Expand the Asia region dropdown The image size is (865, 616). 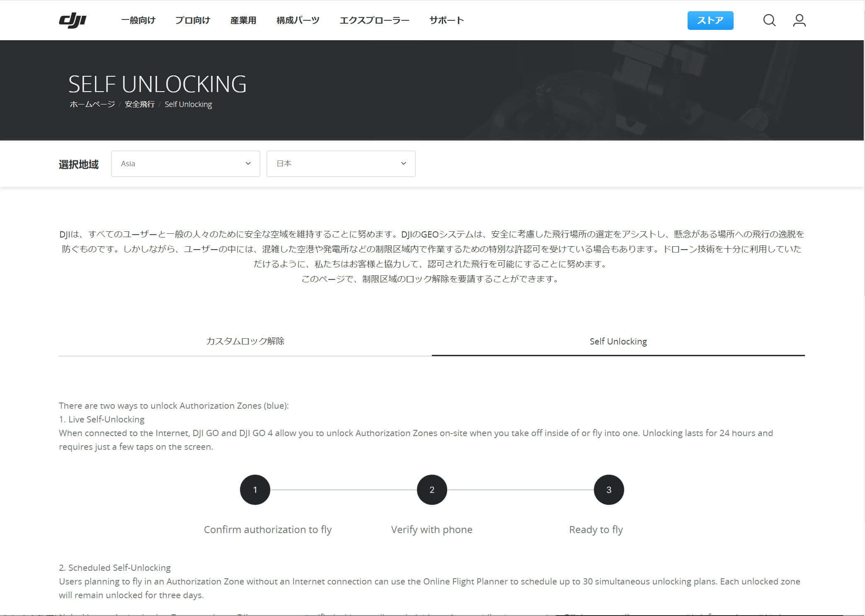pyautogui.click(x=186, y=164)
